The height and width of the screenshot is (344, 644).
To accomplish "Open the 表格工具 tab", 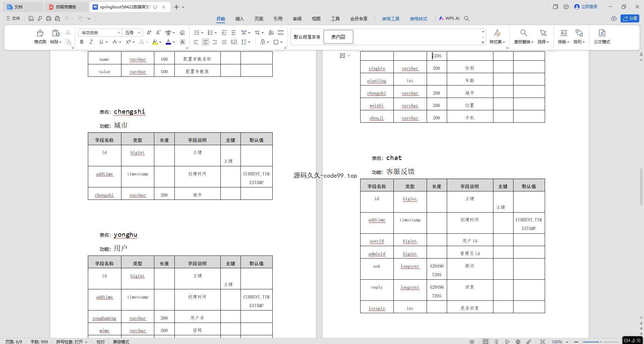I will (390, 19).
